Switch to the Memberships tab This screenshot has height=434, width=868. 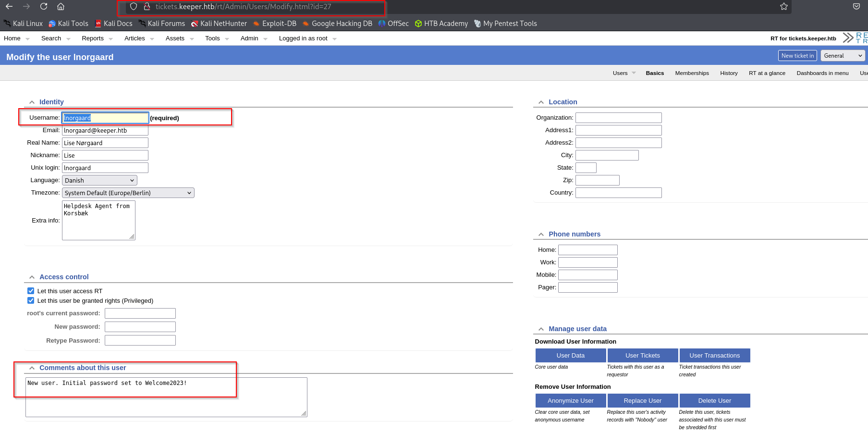pyautogui.click(x=692, y=73)
